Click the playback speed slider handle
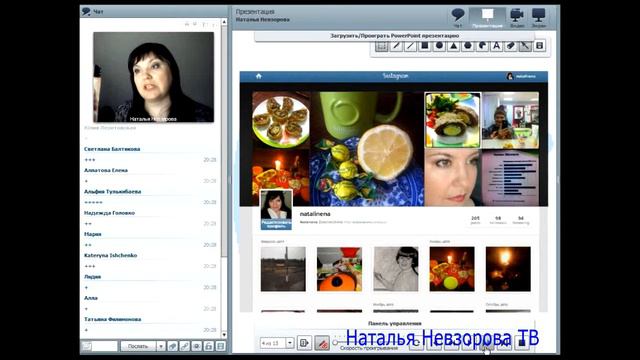This screenshot has height=360, width=640. (336, 342)
